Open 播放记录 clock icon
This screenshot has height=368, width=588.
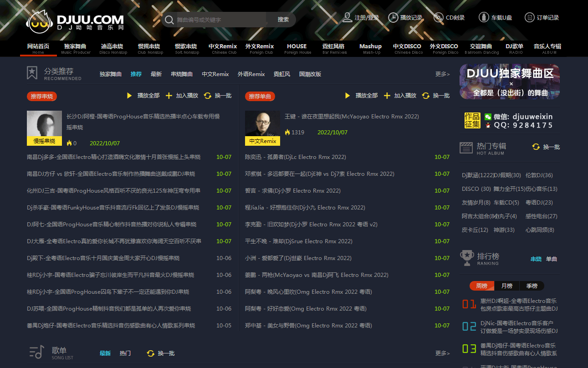(x=393, y=17)
